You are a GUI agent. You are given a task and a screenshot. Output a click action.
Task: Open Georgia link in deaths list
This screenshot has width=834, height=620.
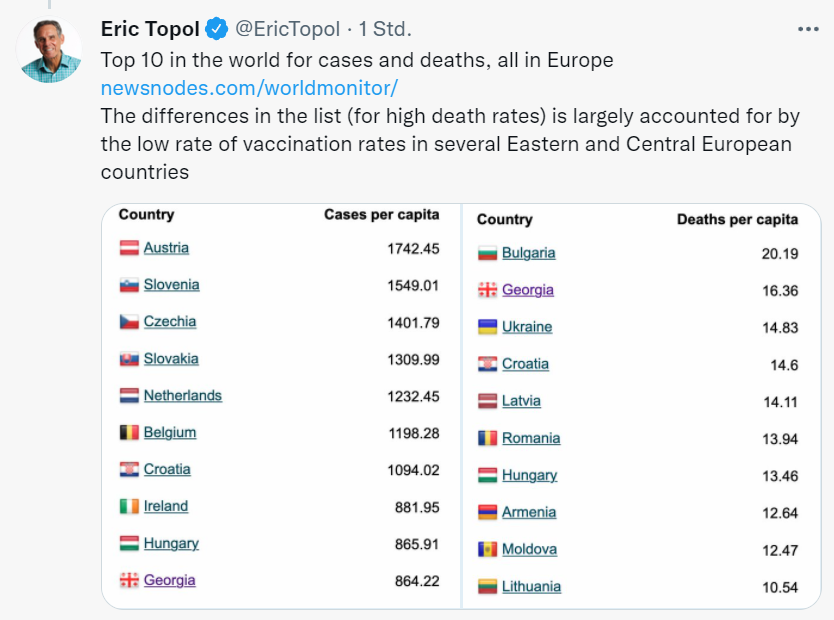528,290
